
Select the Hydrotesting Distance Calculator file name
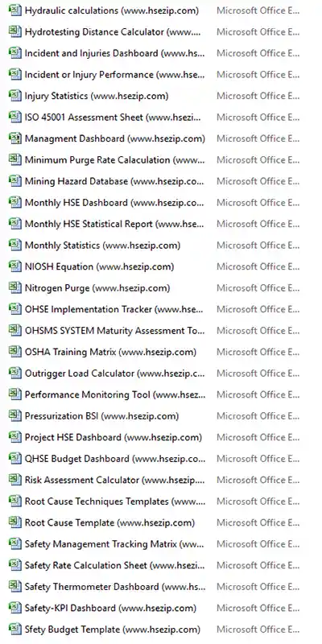click(114, 32)
